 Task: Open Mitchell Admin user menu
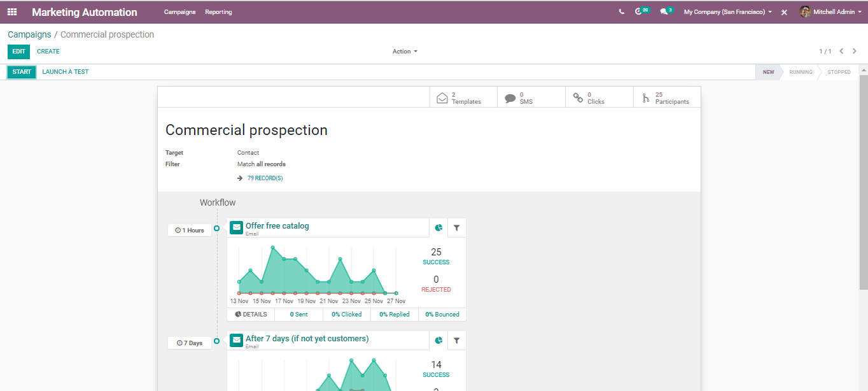pos(831,12)
